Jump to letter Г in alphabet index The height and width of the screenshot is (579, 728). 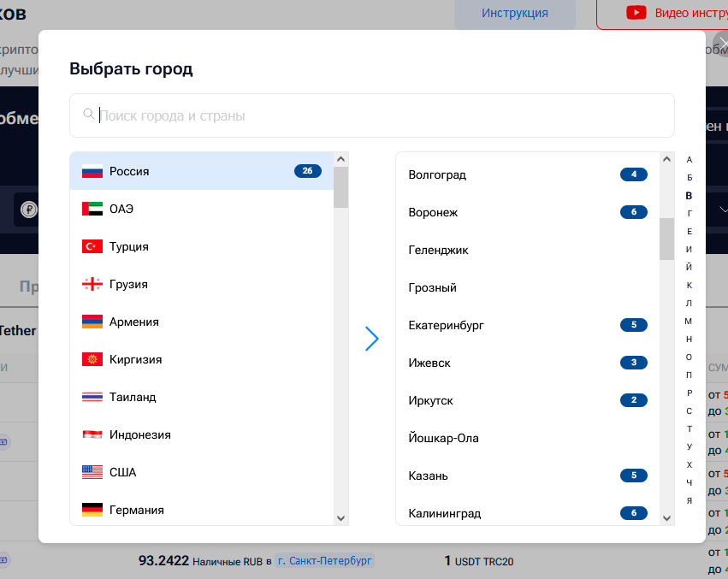pos(689,213)
